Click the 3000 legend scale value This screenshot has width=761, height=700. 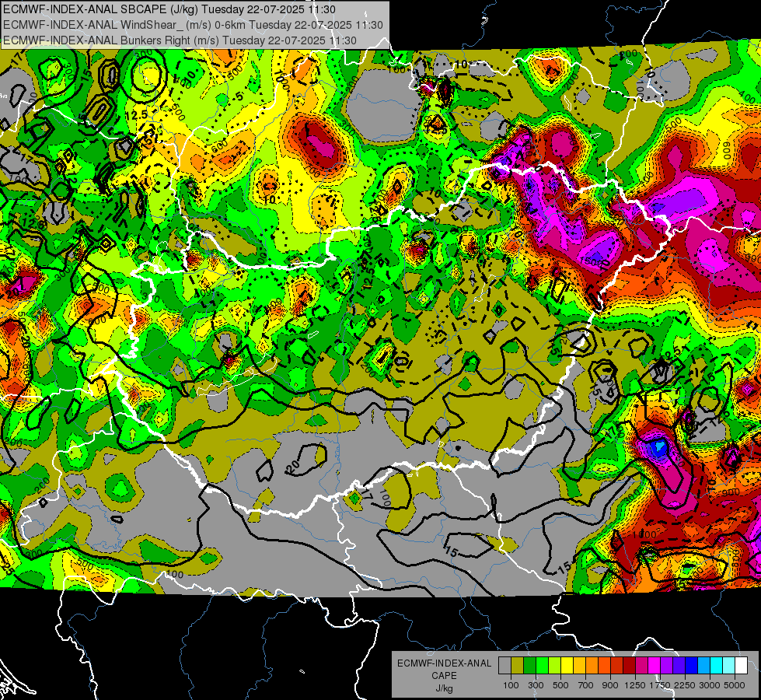710,685
